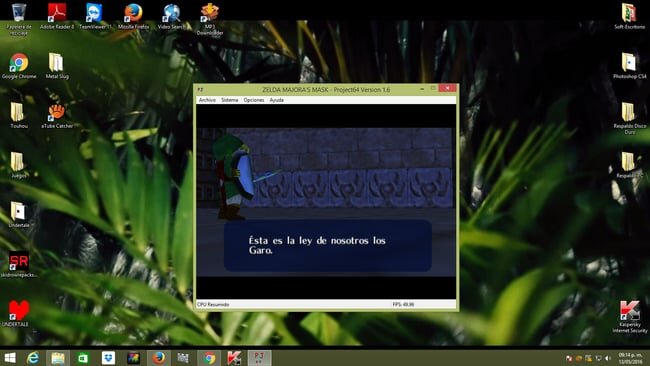Screen dimensions: 650x366
Task: Select the Mozilla Firefox desktop shortcut
Action: (133, 16)
